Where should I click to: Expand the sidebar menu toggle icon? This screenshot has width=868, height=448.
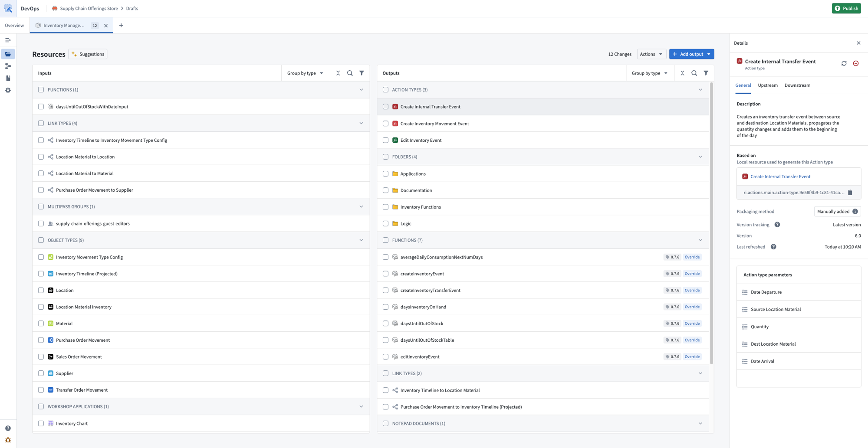[x=8, y=40]
